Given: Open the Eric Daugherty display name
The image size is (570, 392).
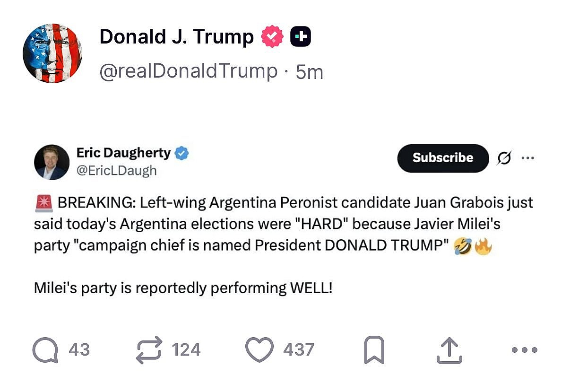Looking at the screenshot, I should coord(123,153).
